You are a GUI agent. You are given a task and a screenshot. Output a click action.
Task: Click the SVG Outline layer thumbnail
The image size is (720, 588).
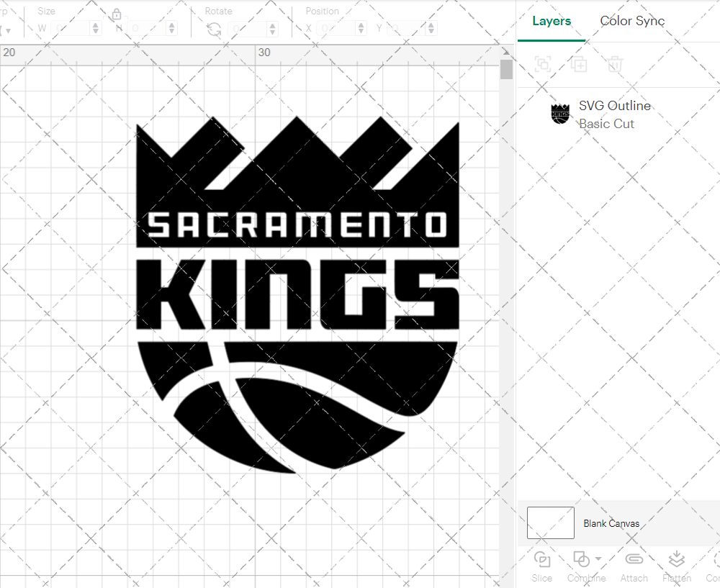(x=562, y=114)
